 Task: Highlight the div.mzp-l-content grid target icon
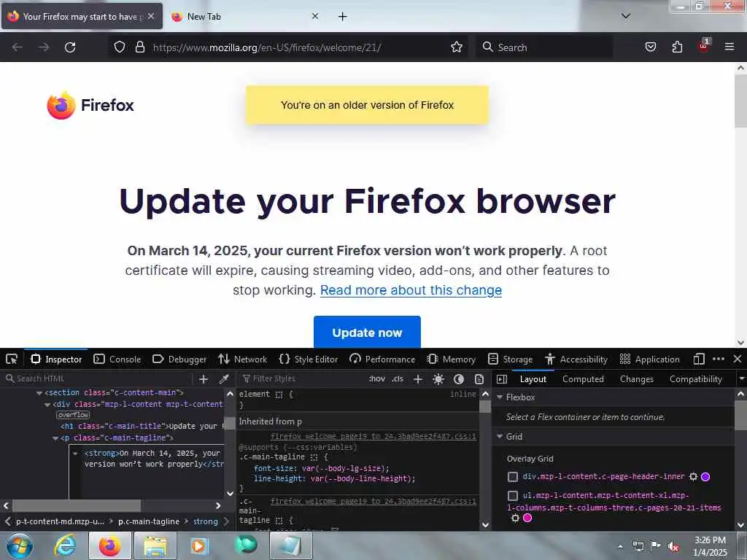[x=693, y=476]
